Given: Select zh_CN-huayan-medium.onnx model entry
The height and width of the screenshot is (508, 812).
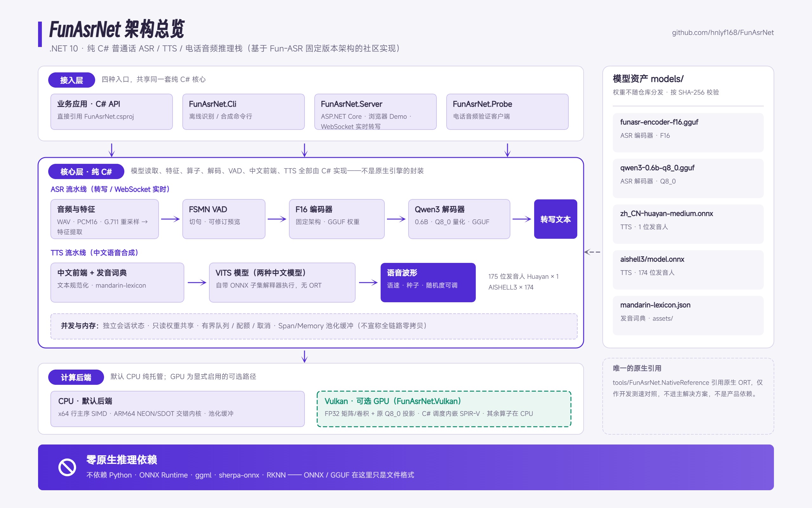Looking at the screenshot, I should point(688,224).
